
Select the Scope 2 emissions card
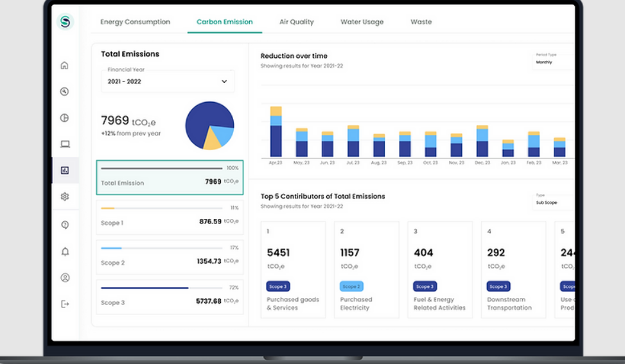(x=170, y=256)
